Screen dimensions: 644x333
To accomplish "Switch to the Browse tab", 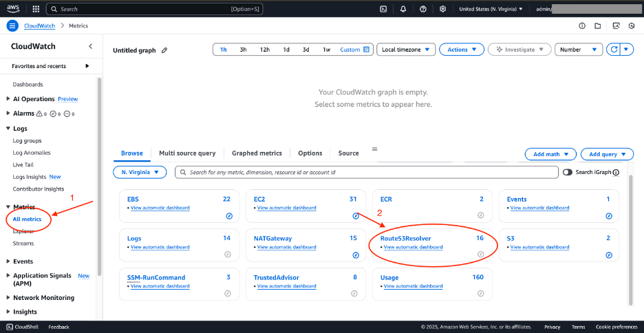I will [132, 153].
